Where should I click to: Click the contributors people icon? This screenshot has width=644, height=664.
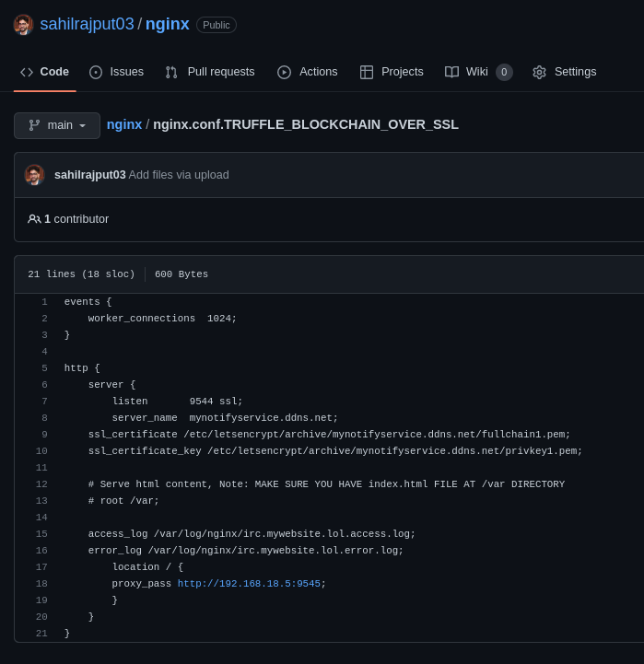click(x=34, y=219)
